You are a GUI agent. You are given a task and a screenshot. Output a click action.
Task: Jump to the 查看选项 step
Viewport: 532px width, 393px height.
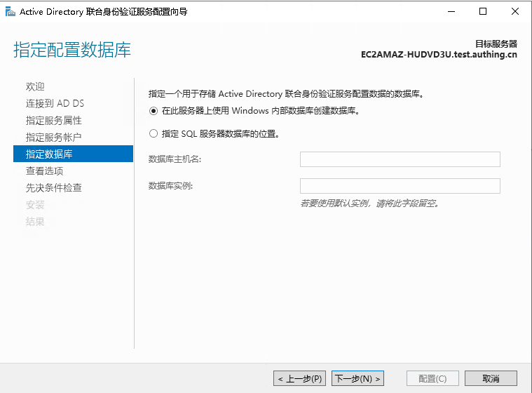(x=44, y=171)
